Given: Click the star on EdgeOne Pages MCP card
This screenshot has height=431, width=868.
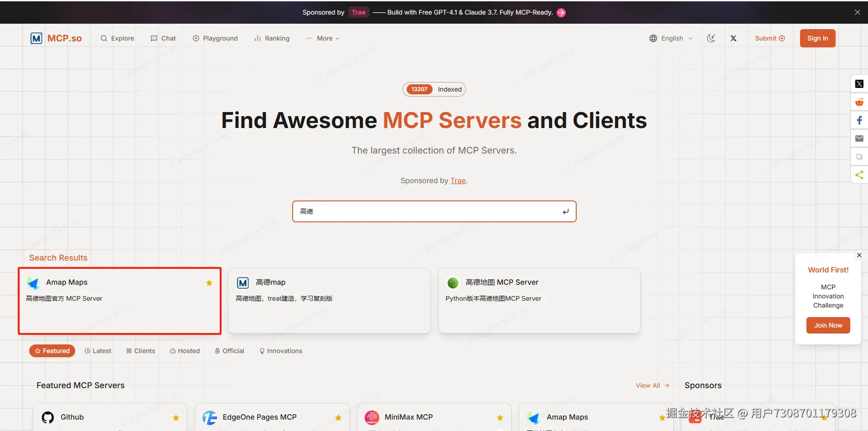Looking at the screenshot, I should (338, 418).
